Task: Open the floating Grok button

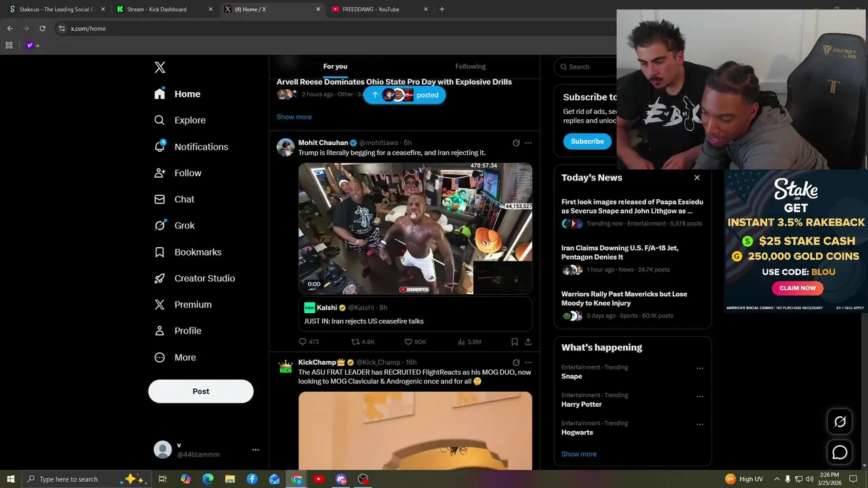Action: click(x=840, y=422)
